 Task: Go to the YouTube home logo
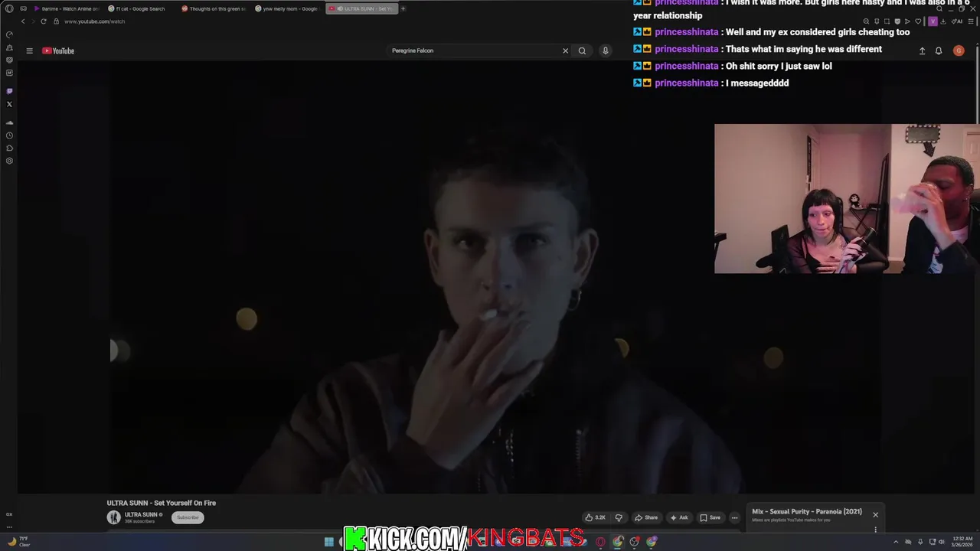click(x=58, y=51)
